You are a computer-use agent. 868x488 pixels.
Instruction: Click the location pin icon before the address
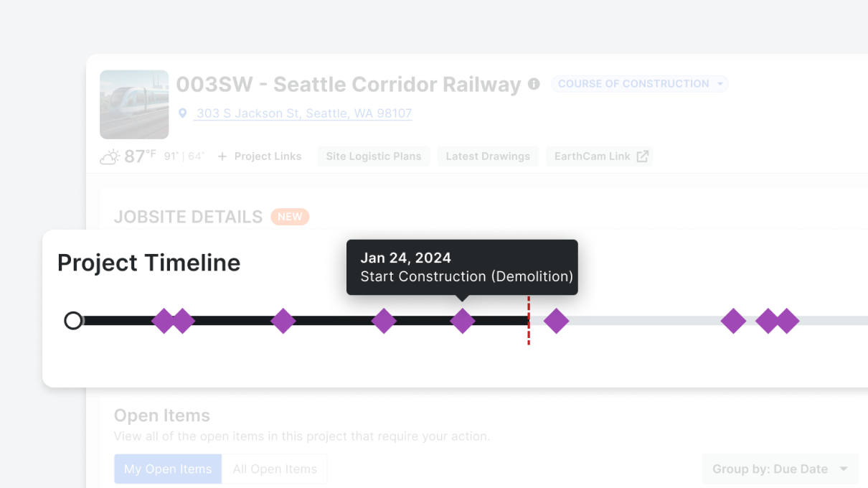(183, 113)
